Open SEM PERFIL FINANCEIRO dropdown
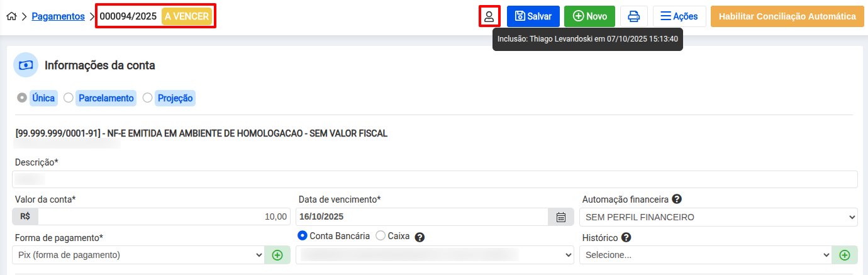 (720, 217)
